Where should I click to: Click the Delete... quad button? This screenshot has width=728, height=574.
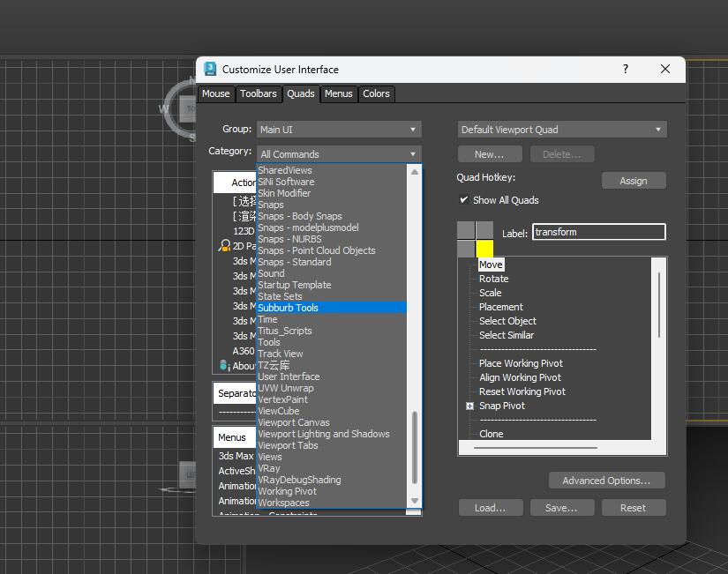pyautogui.click(x=562, y=154)
